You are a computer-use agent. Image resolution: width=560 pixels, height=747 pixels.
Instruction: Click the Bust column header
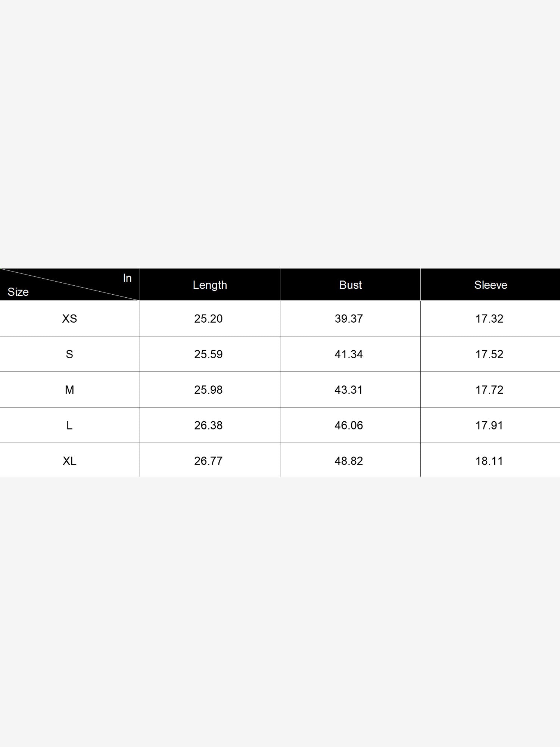coord(350,285)
